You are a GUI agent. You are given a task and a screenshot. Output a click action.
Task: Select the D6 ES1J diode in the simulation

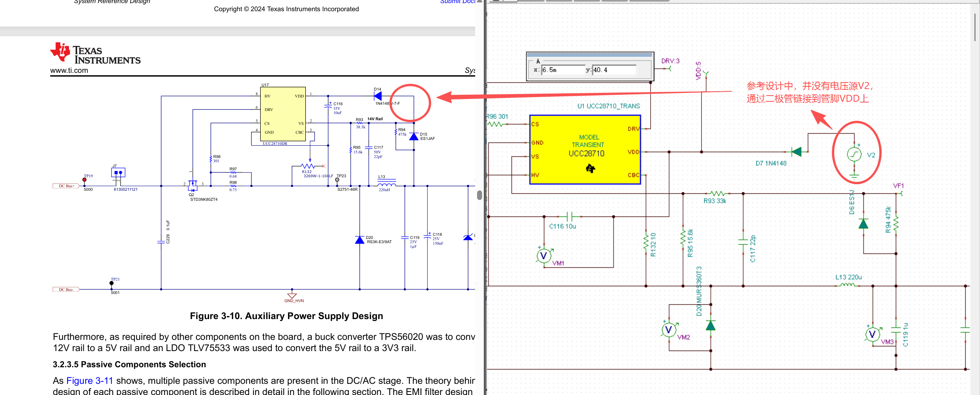coord(864,224)
